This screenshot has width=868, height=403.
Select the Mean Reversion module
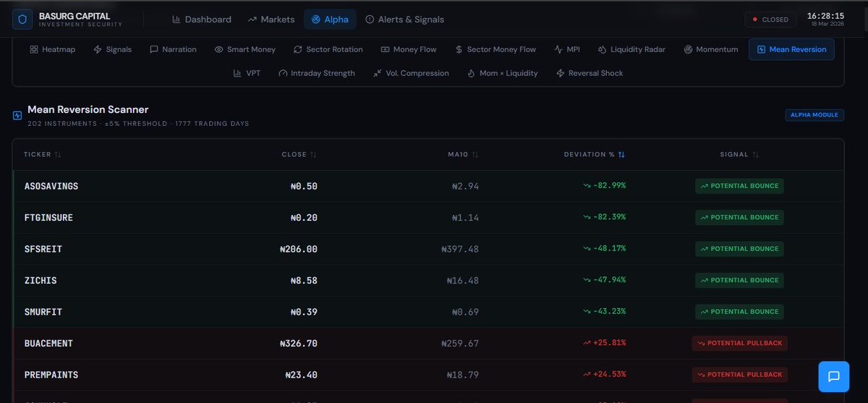(791, 49)
